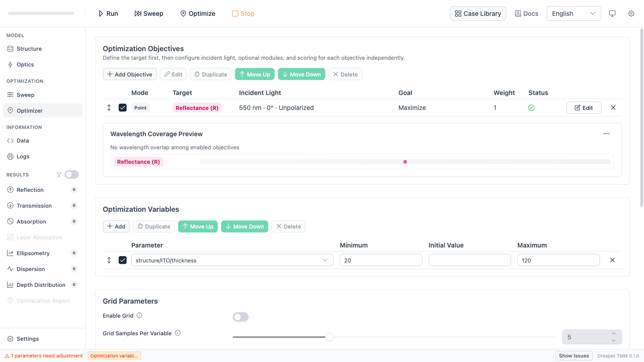Screen dimensions: 644x362
Task: Click the Initial Value input field
Action: (469, 260)
